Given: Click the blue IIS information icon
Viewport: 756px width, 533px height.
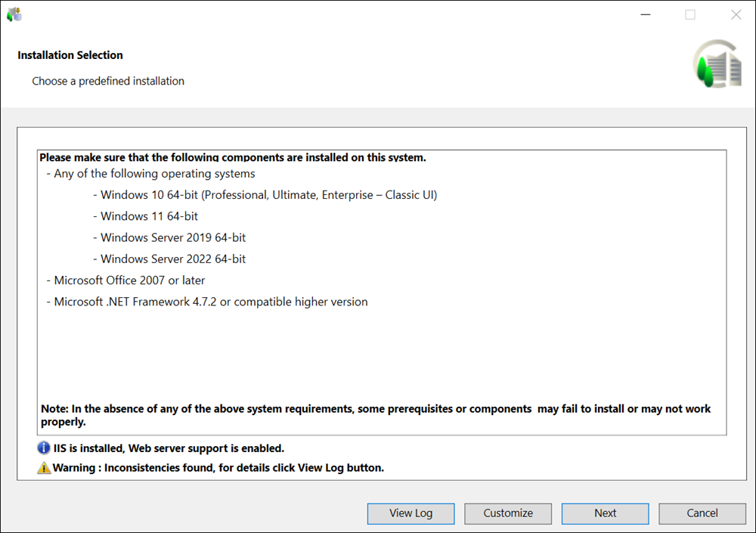Looking at the screenshot, I should pos(44,448).
